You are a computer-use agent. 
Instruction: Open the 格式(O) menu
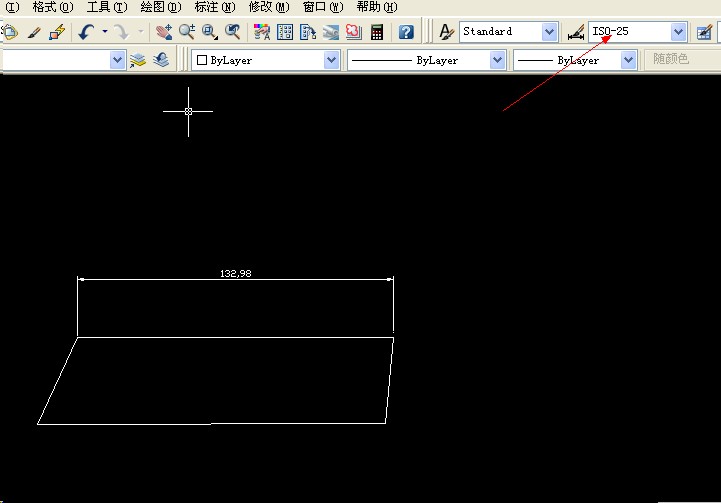click(53, 7)
